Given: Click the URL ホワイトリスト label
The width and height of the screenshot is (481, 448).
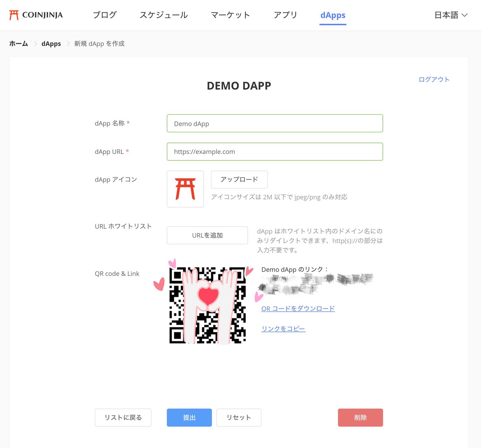Looking at the screenshot, I should [123, 226].
